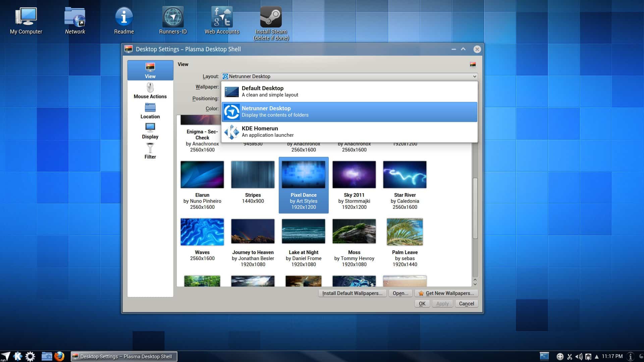Open Install Steam desktop icon
The image size is (644, 362).
click(x=271, y=23)
